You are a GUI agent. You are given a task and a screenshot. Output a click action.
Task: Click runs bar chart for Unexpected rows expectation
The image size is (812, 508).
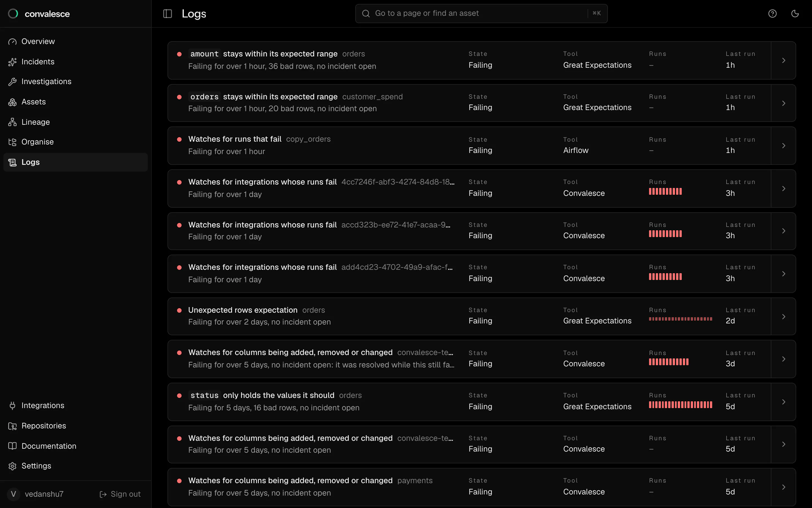(680, 319)
